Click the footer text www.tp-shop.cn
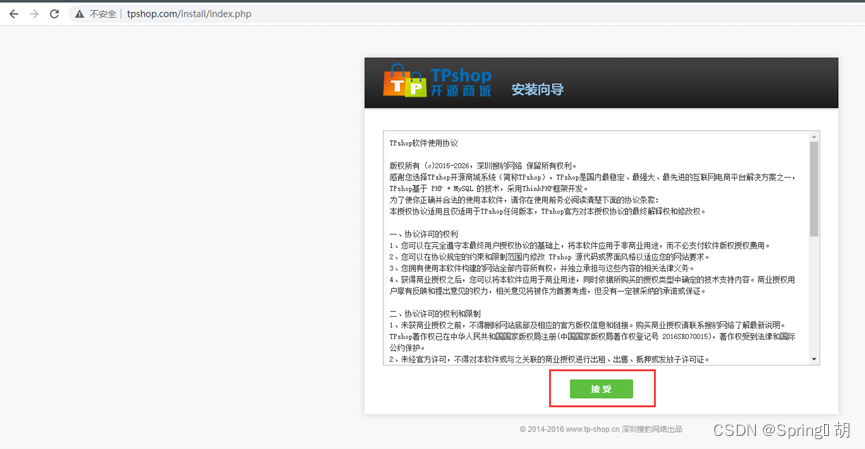 coord(592,429)
